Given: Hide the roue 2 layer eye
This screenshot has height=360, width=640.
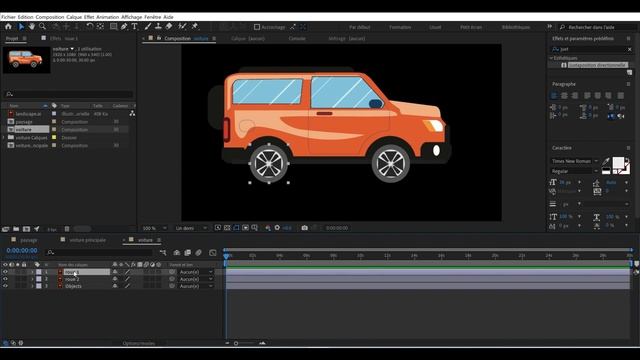Looking at the screenshot, I should pos(5,279).
